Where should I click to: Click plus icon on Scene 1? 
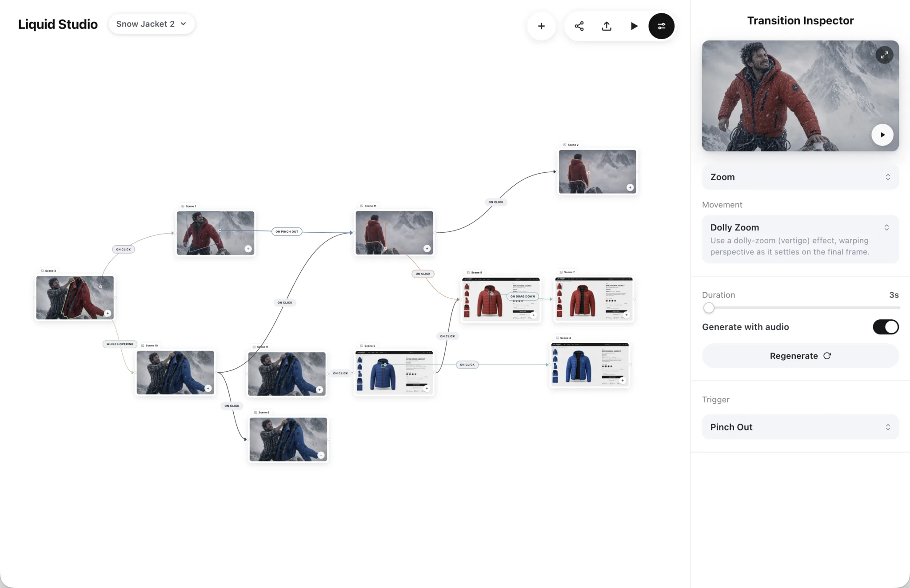(x=248, y=249)
